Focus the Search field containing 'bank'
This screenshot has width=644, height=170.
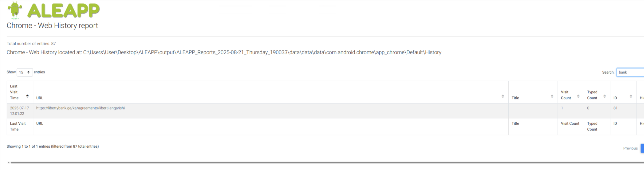click(630, 72)
